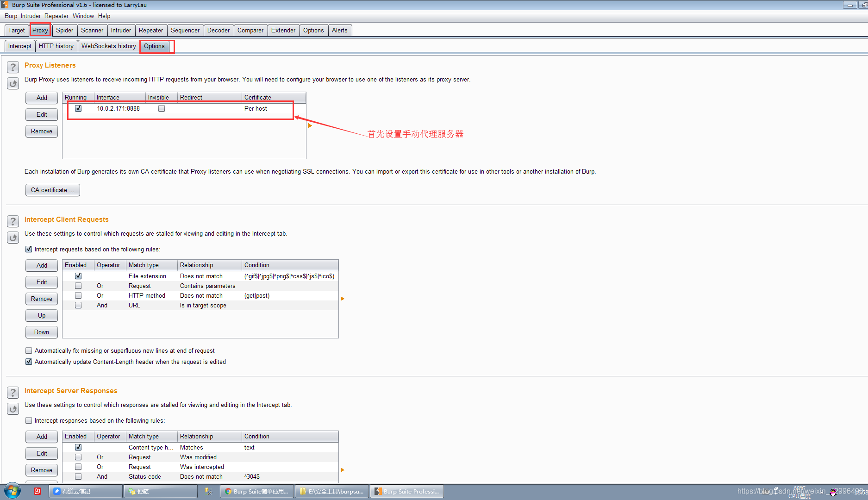
Task: Switch to the WebSockets history sub-tab
Action: (109, 46)
